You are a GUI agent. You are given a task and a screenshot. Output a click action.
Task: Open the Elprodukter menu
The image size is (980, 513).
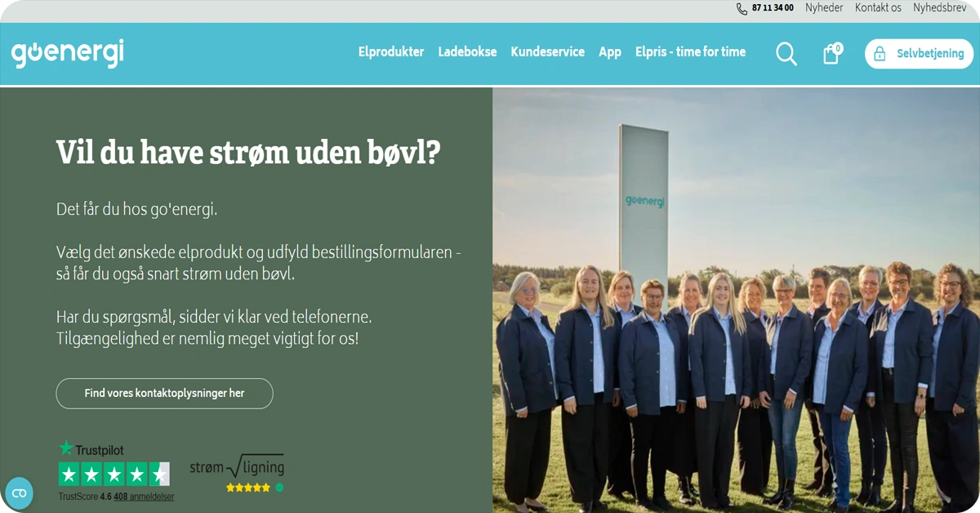point(391,51)
